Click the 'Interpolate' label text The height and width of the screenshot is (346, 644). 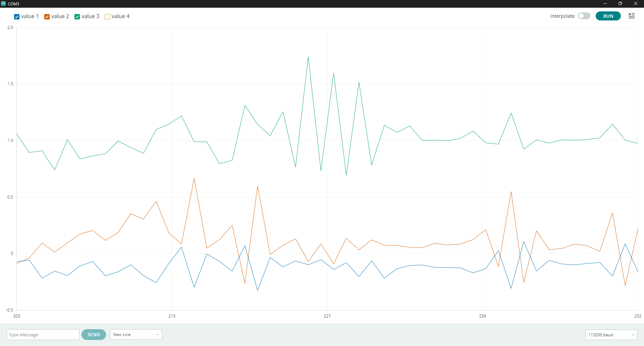pyautogui.click(x=562, y=16)
